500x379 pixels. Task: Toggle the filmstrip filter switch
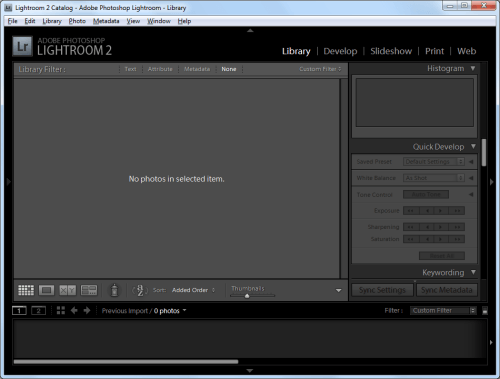click(x=485, y=311)
